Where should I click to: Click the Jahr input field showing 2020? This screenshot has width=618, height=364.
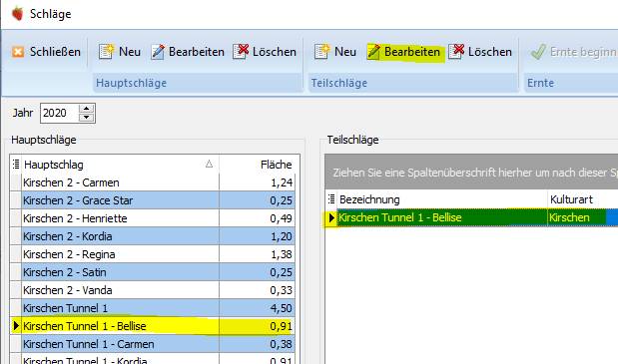pyautogui.click(x=60, y=113)
